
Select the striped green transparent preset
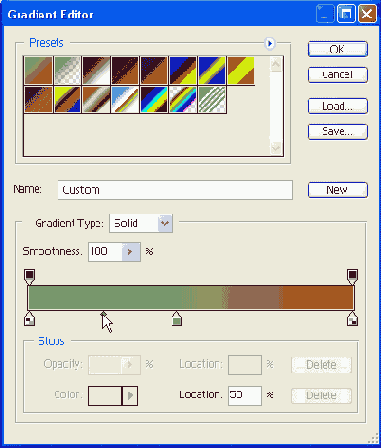click(x=212, y=99)
